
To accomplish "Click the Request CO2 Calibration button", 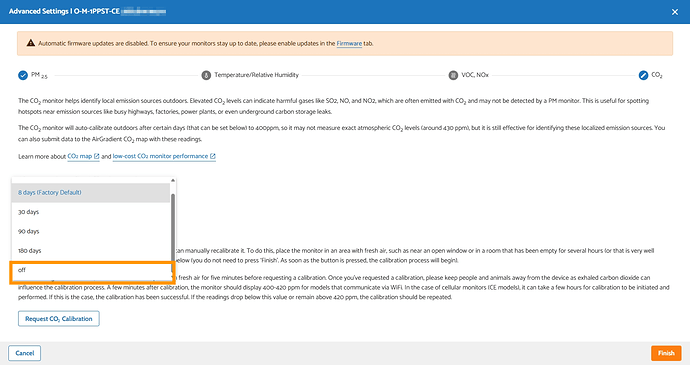I will [x=59, y=319].
